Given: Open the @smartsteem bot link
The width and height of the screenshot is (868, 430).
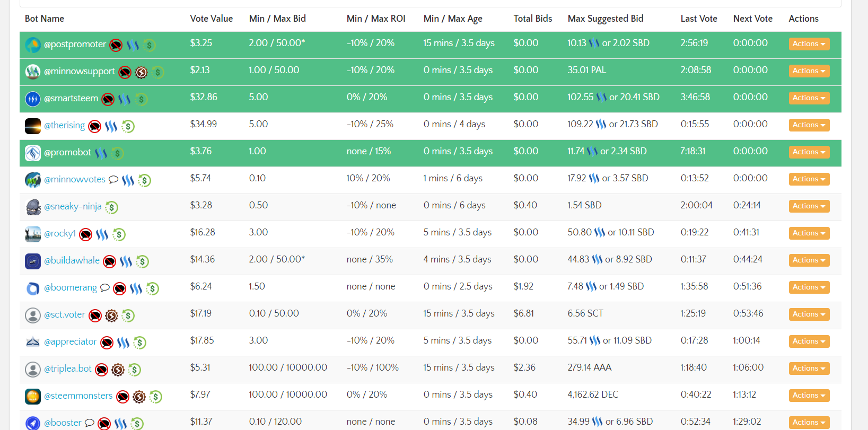Looking at the screenshot, I should pos(71,98).
